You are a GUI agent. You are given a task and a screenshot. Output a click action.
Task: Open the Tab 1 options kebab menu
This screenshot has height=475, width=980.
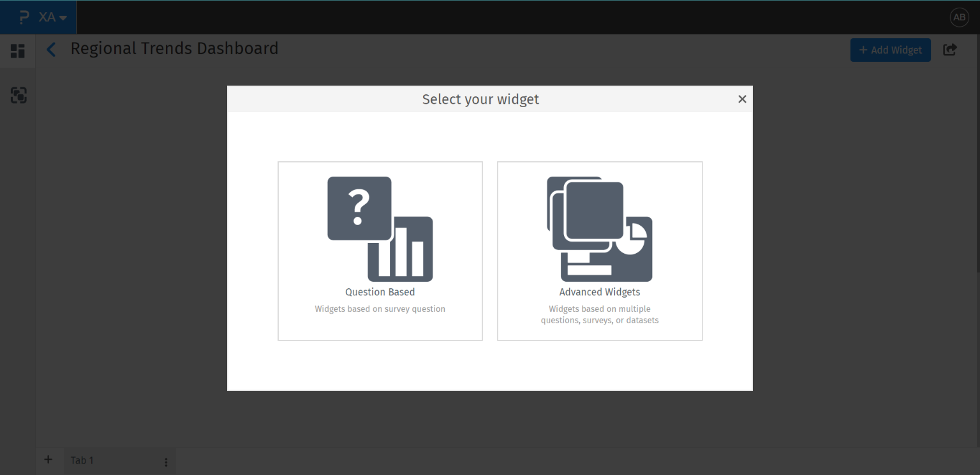coord(165,460)
